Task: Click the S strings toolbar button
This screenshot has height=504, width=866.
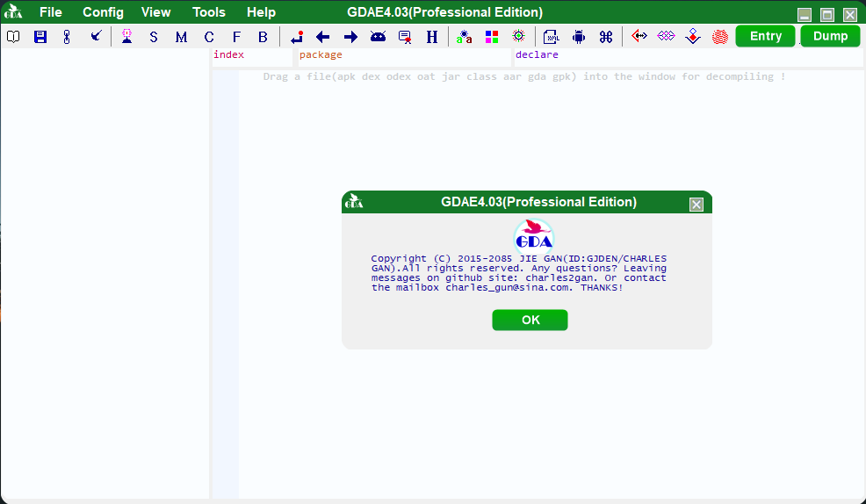Action: click(154, 37)
